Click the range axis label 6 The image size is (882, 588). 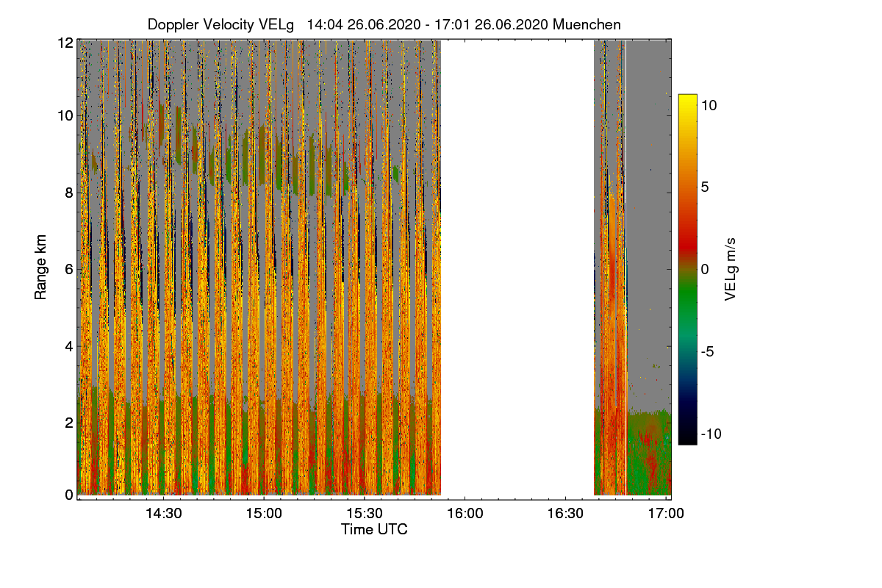click(x=69, y=269)
